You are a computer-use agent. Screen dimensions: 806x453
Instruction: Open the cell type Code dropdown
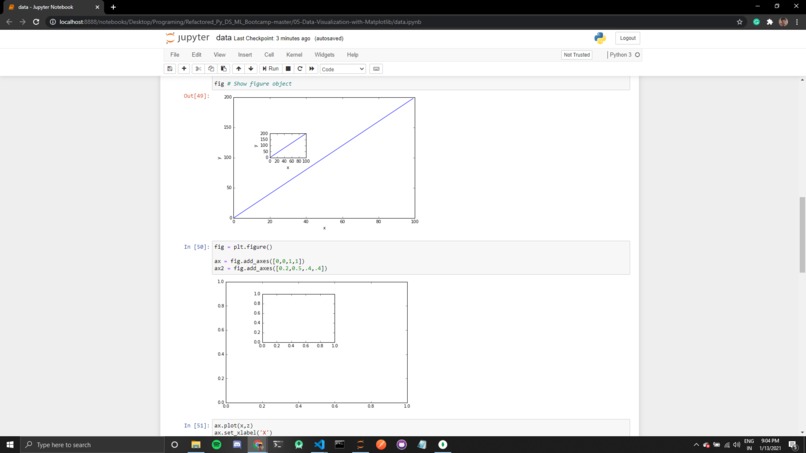[342, 69]
